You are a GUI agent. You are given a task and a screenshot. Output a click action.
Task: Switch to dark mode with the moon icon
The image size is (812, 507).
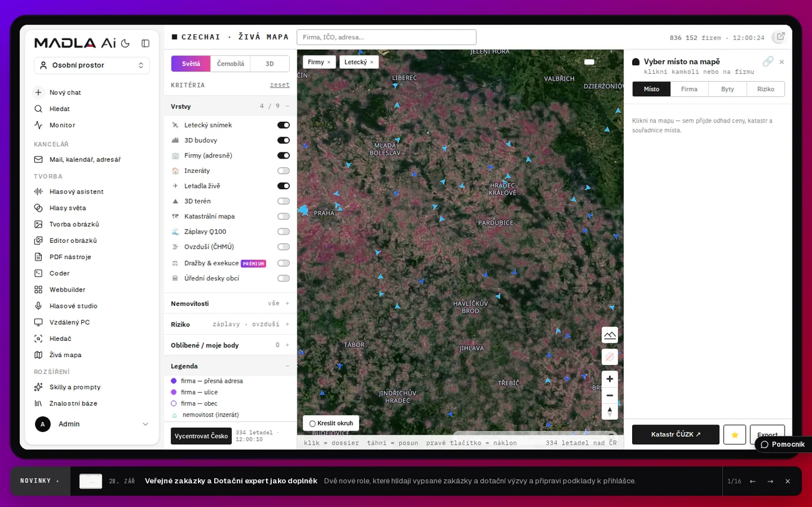pos(125,43)
